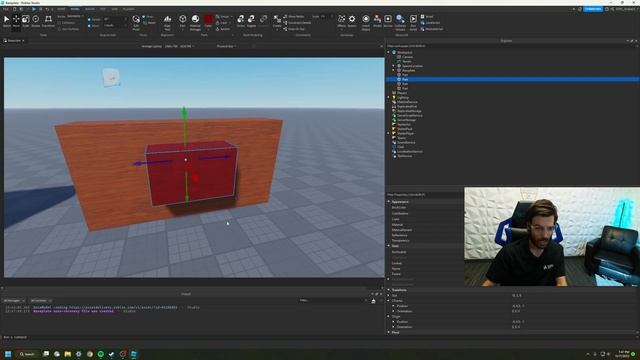Click Constraint Details
640x360 pixels.
[298, 23]
